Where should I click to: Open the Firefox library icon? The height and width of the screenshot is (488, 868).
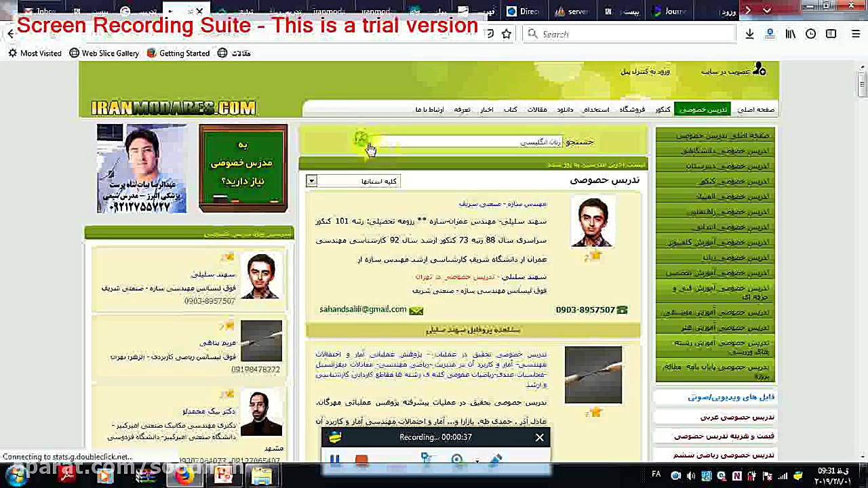(790, 34)
